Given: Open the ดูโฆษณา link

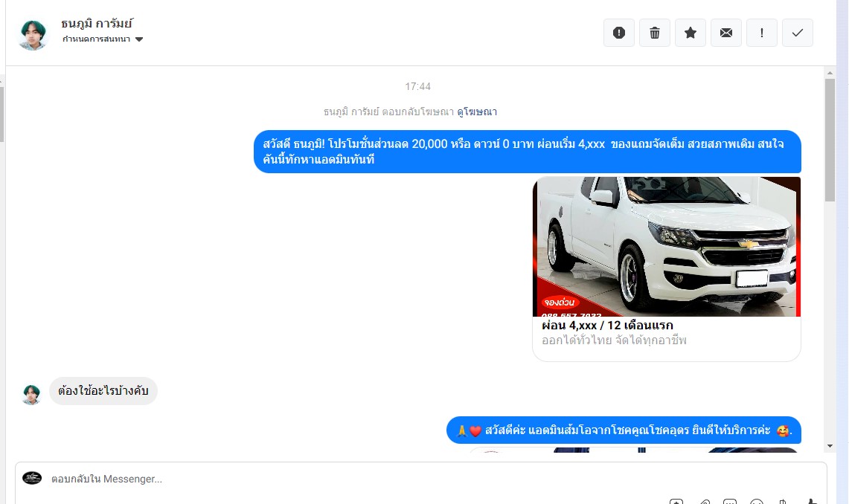Looking at the screenshot, I should click(477, 112).
